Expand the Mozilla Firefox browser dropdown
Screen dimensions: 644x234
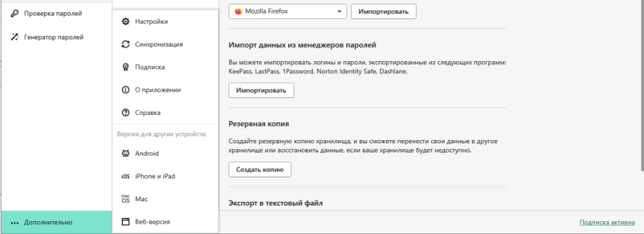287,12
